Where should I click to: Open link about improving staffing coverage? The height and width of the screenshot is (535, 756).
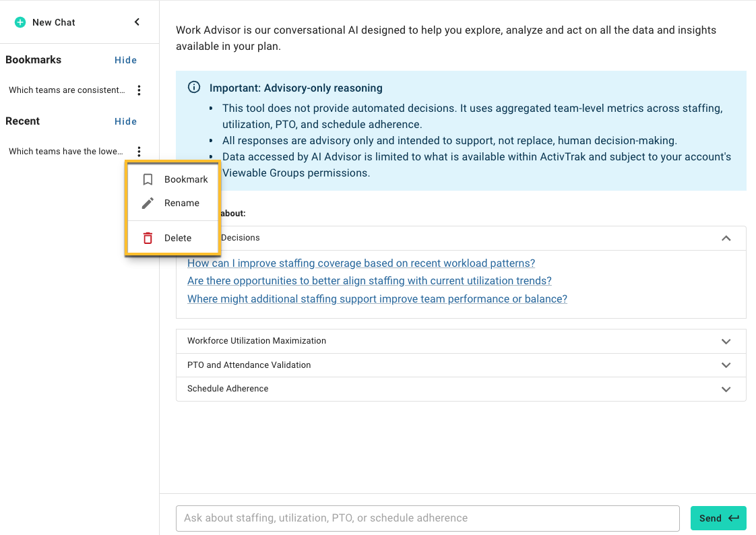pos(361,263)
